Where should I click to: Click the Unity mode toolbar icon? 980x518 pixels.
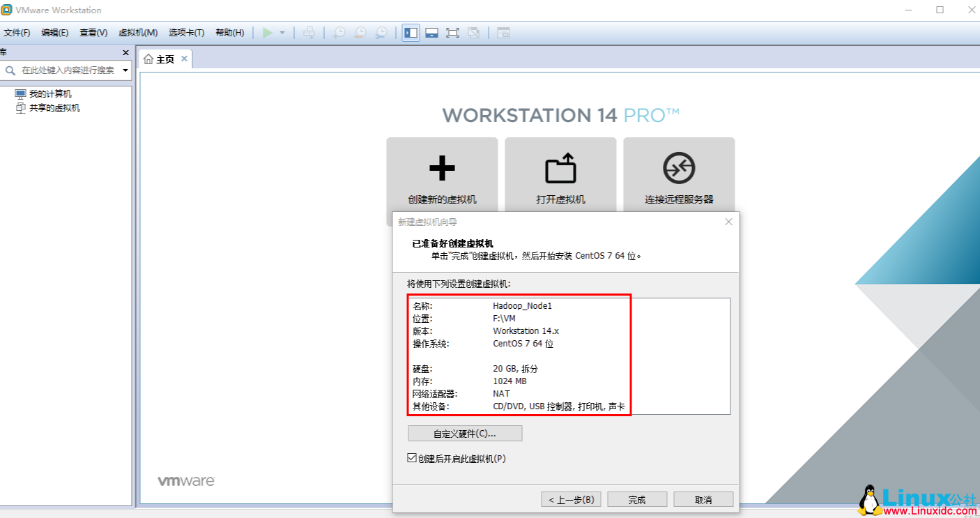[x=474, y=32]
